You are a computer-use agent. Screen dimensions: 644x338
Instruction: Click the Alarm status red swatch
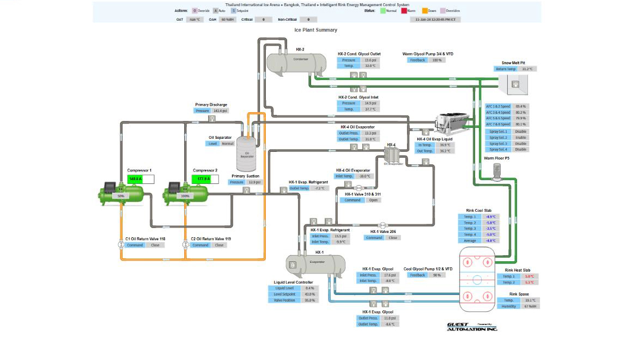click(x=404, y=10)
